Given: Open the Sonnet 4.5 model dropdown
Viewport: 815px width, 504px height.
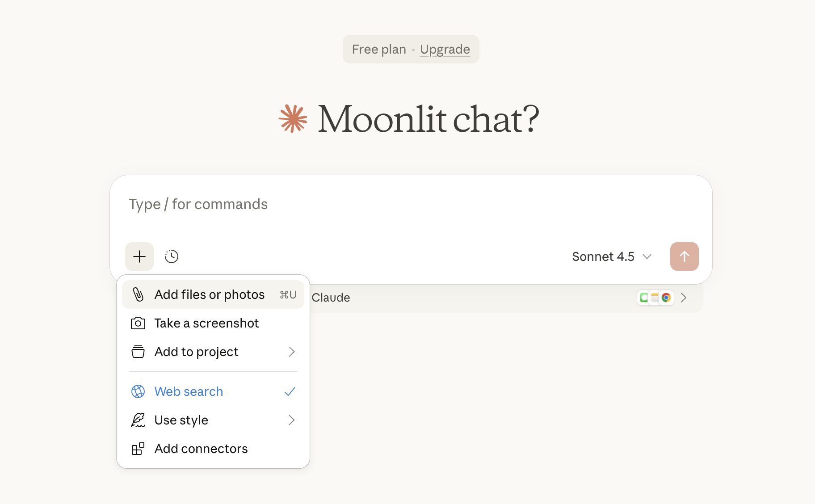Looking at the screenshot, I should (x=611, y=256).
